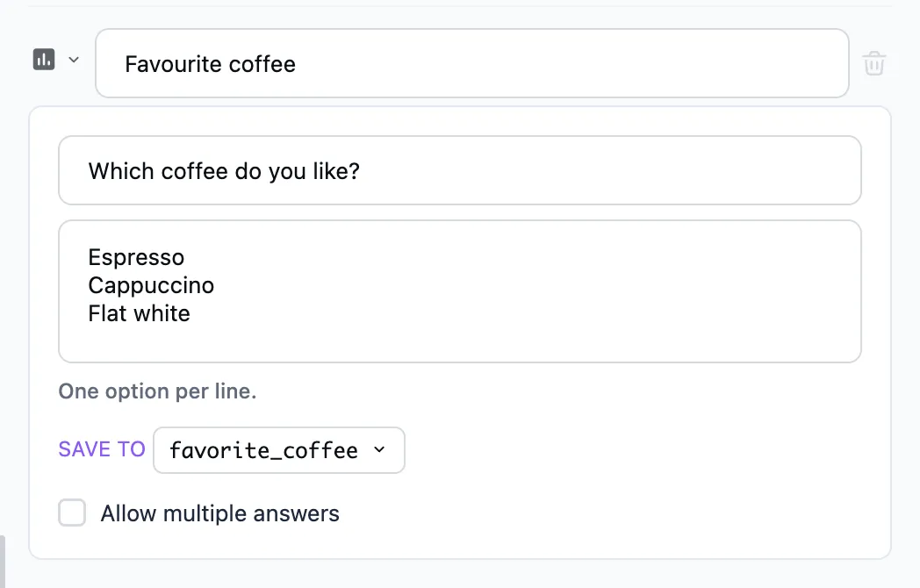Screen dimensions: 920x588
Task: Open the favorite_coffee save-to dropdown
Action: click(x=278, y=450)
